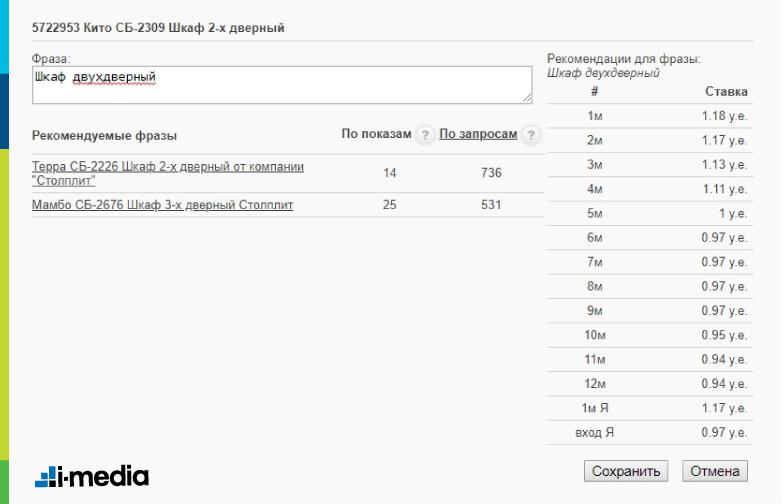Screen dimensions: 783x504
Task: Choose the вход Я rate row
Action: click(x=650, y=433)
